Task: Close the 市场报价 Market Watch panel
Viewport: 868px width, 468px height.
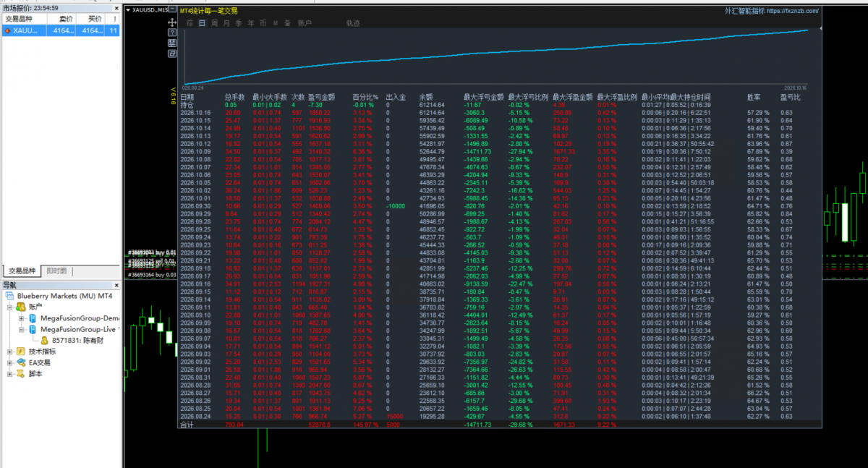Action: pos(116,7)
